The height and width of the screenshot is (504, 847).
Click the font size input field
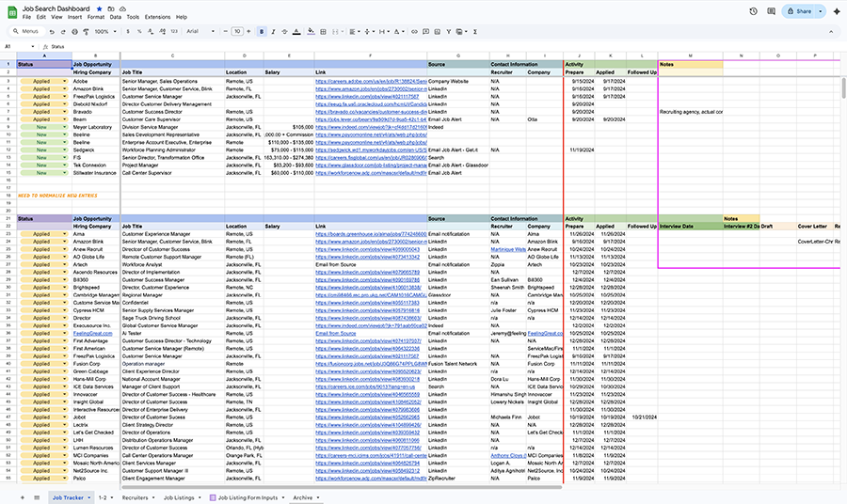[237, 32]
